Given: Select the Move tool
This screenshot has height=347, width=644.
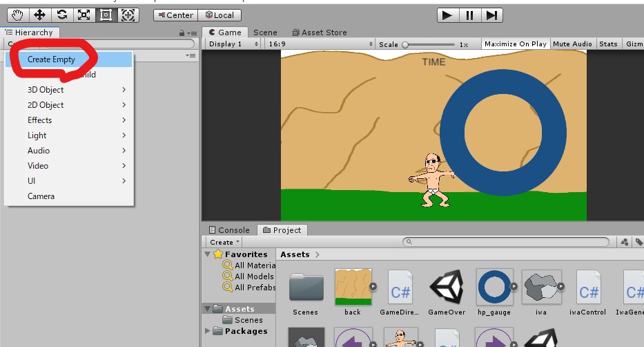Looking at the screenshot, I should 39,15.
